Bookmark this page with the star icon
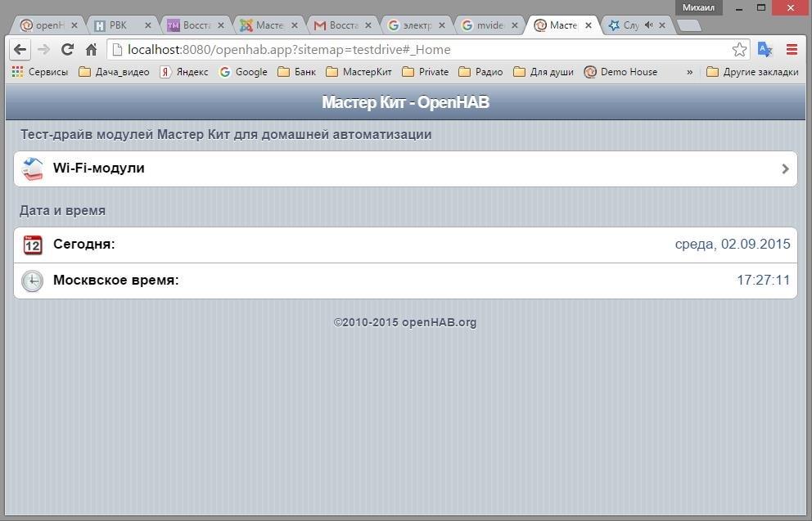812x521 pixels. (739, 50)
